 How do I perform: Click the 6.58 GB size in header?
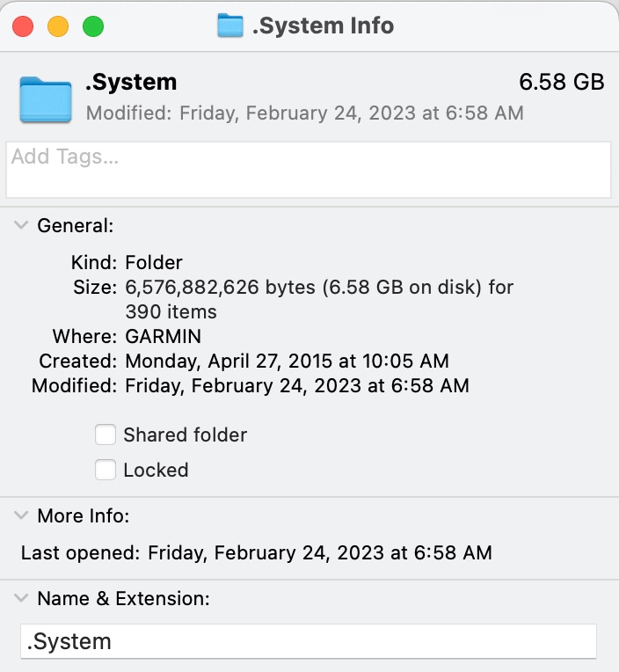click(562, 82)
